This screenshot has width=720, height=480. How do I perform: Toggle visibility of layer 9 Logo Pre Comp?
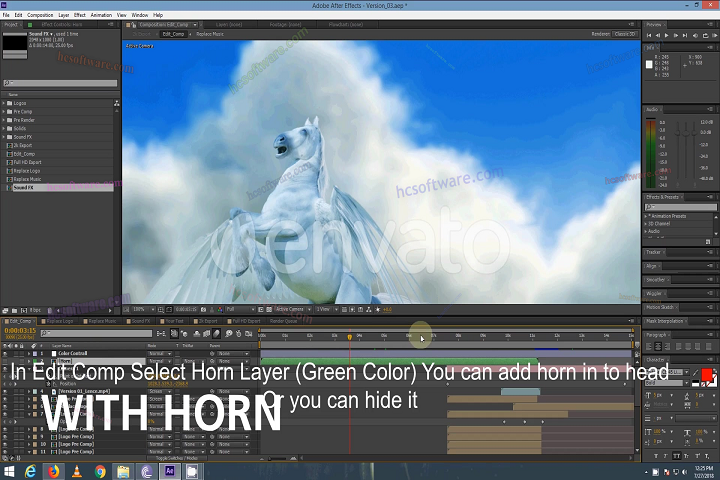pos(5,437)
